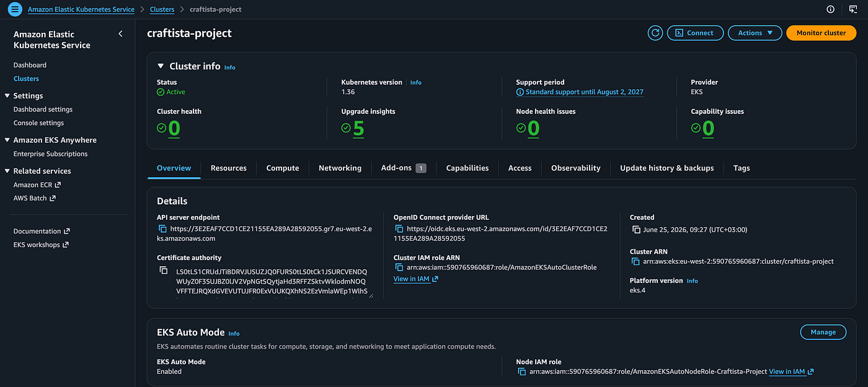Open Console settings in the sidebar
Screen dimensions: 868x387
38,123
